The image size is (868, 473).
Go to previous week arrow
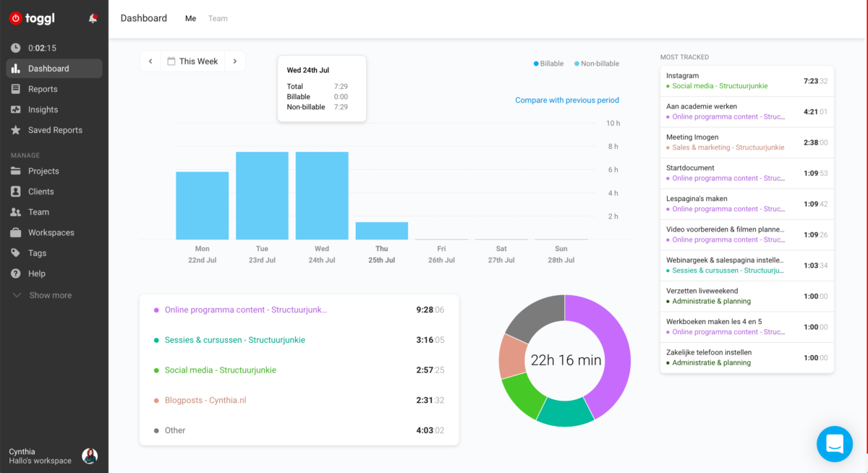pos(150,61)
